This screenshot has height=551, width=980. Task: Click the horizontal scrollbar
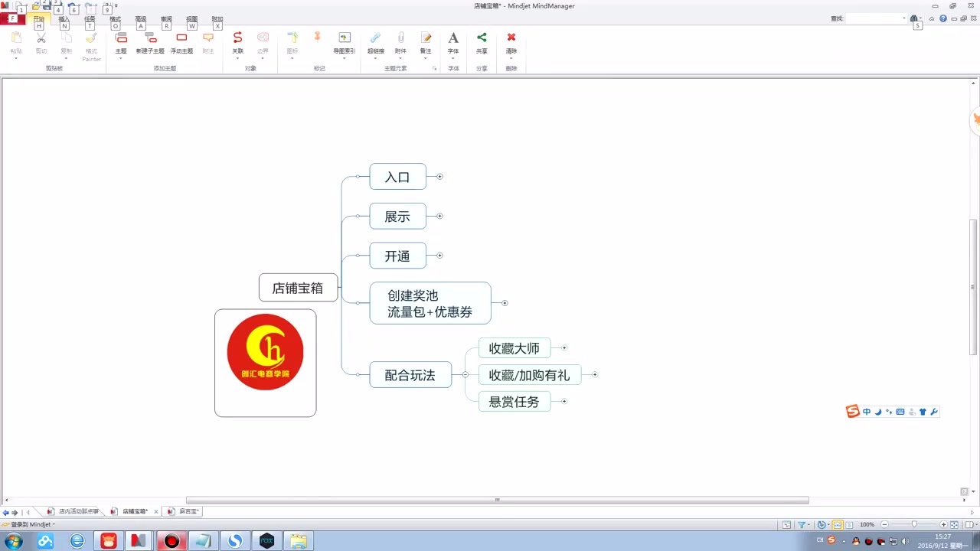[x=497, y=500]
